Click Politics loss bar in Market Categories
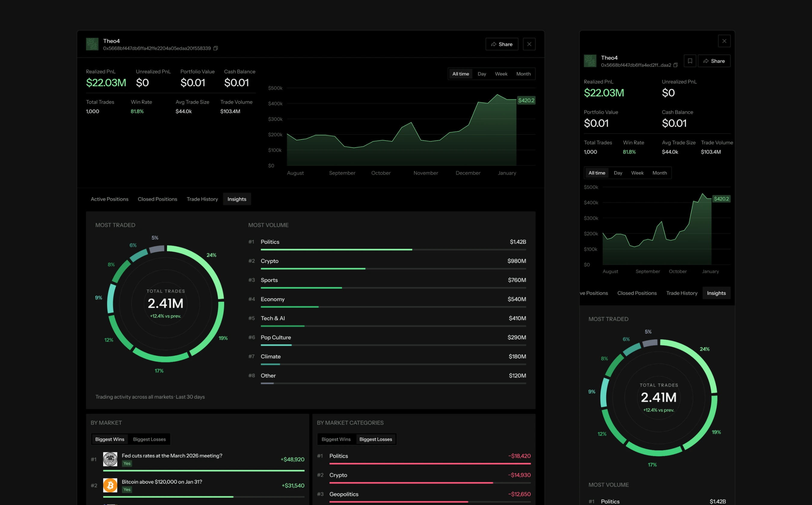The width and height of the screenshot is (812, 505). 430,464
